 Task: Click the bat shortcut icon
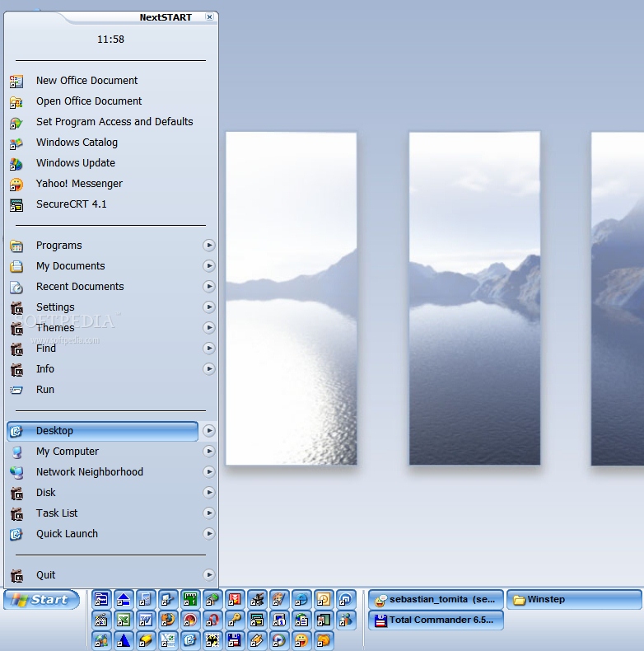pos(212,640)
